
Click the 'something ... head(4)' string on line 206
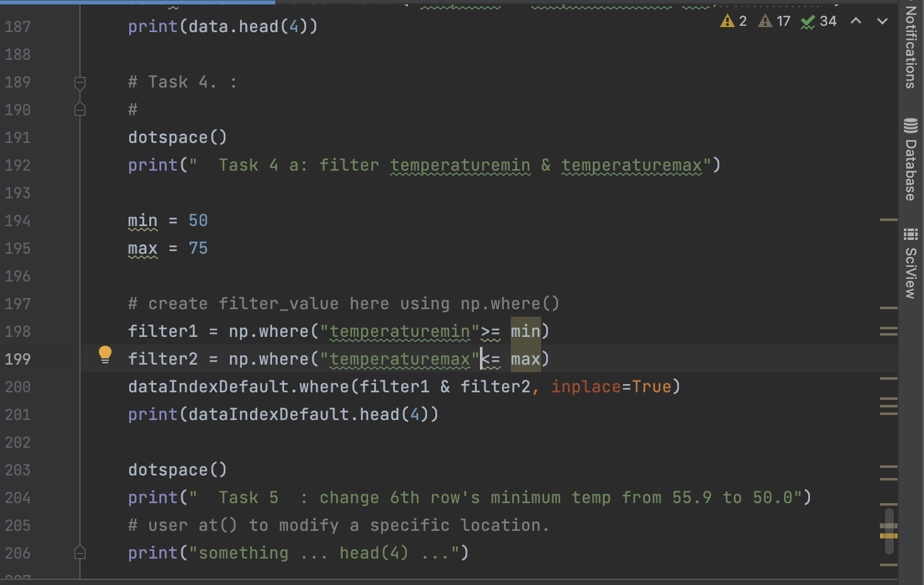[x=324, y=553]
